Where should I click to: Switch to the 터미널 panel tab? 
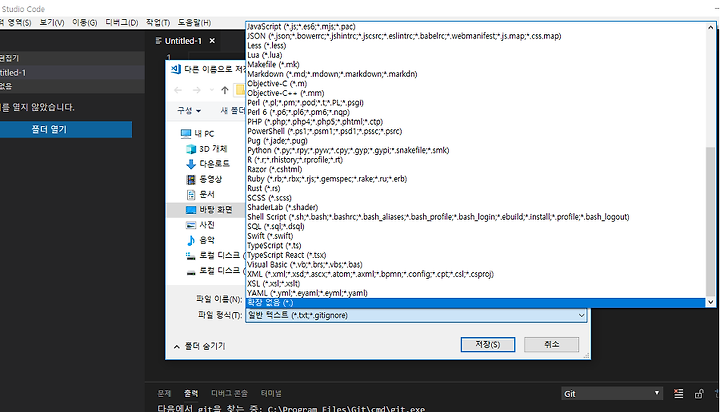(x=271, y=394)
